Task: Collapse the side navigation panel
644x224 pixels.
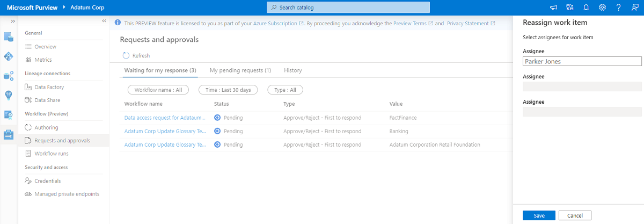Action: point(104,21)
